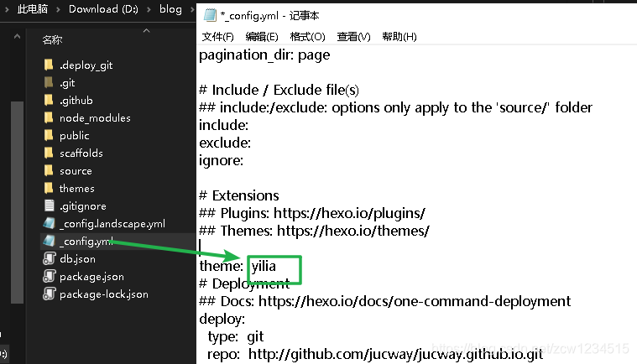Image resolution: width=637 pixels, height=364 pixels.
Task: Select the .git folder name
Action: (67, 83)
